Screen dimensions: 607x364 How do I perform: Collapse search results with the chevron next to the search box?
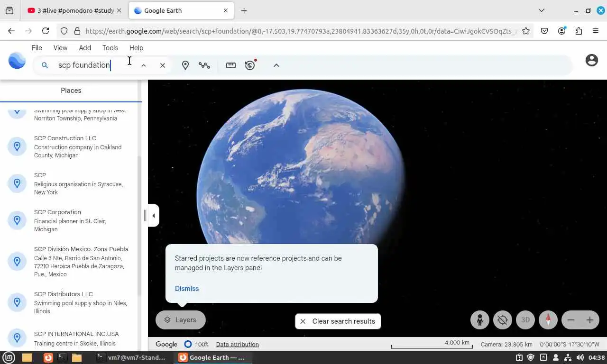coord(143,65)
